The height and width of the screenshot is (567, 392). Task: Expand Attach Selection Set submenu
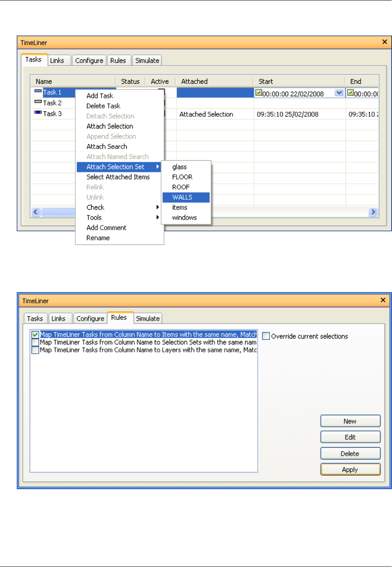pos(119,167)
